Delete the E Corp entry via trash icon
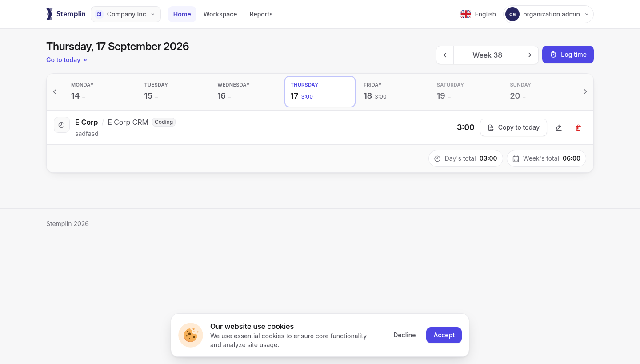The height and width of the screenshot is (364, 640). coord(578,127)
